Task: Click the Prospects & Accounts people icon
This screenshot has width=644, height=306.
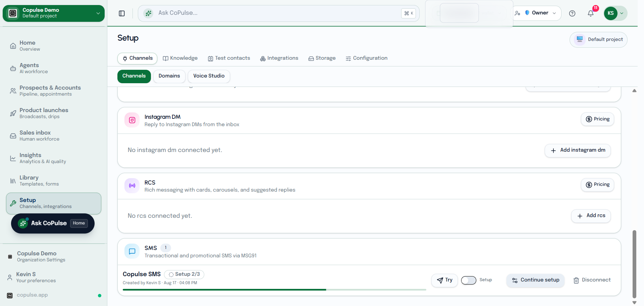Action: 13,91
